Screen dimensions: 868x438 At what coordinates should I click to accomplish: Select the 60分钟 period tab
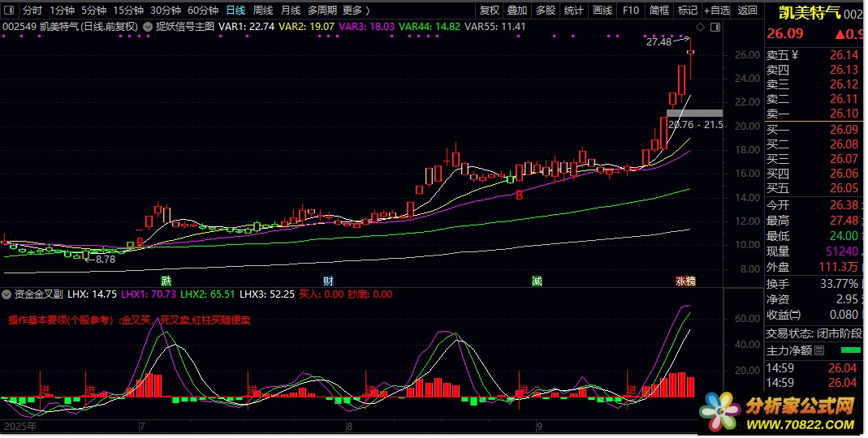pyautogui.click(x=202, y=11)
